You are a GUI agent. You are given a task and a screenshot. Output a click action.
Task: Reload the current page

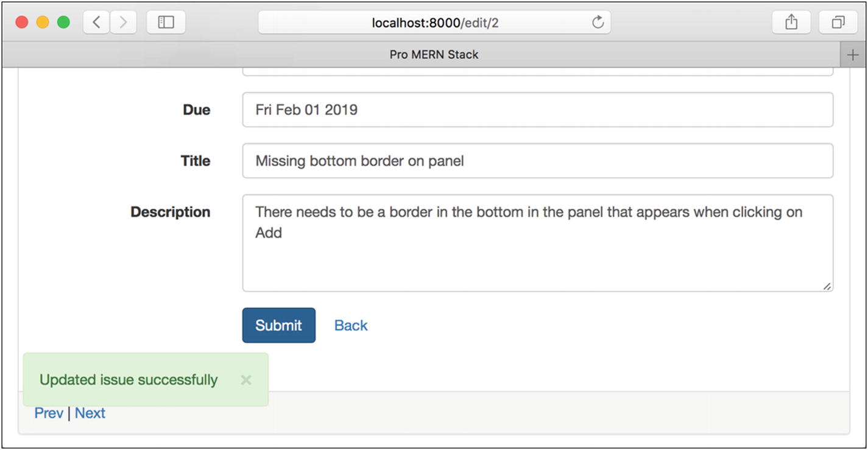pyautogui.click(x=598, y=23)
